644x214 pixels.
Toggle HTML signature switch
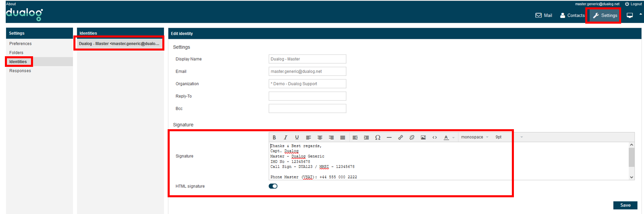click(273, 186)
